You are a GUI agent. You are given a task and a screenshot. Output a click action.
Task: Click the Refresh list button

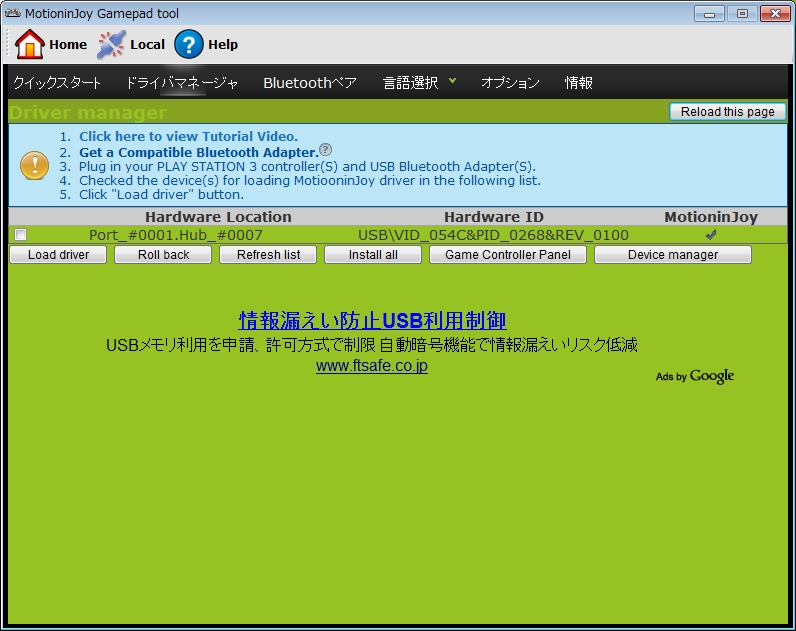click(x=268, y=254)
